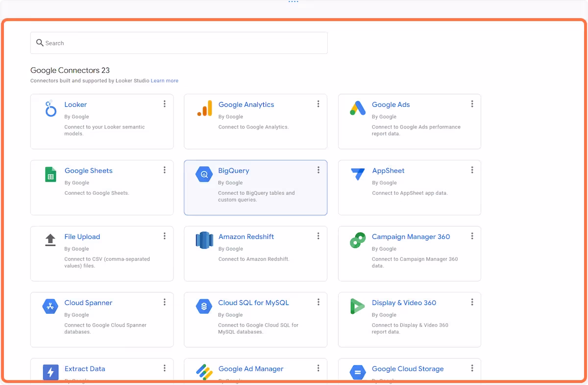Open the Display & Video 360 three-dot menu
The width and height of the screenshot is (588, 385).
coord(472,302)
